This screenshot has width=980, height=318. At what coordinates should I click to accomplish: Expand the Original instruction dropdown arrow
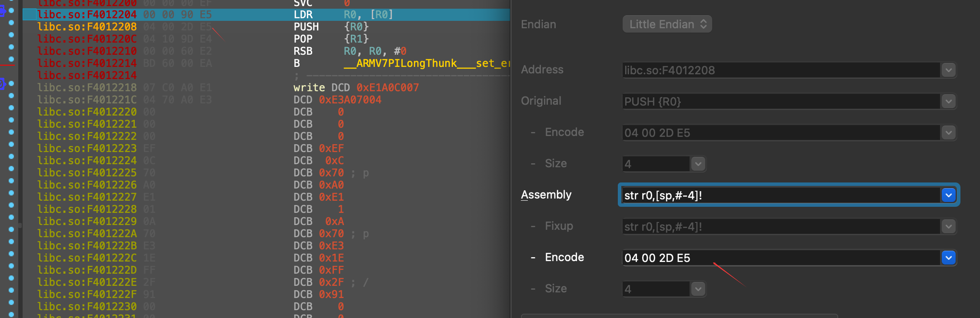pos(948,101)
